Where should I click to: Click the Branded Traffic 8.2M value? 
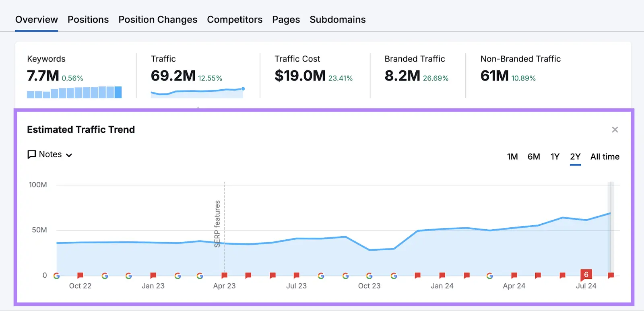[x=402, y=76]
